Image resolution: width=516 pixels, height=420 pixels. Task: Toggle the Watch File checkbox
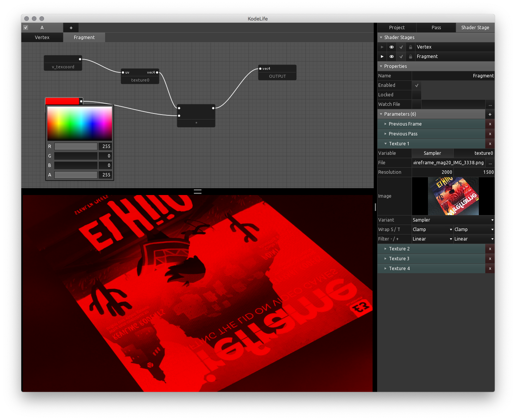[417, 104]
